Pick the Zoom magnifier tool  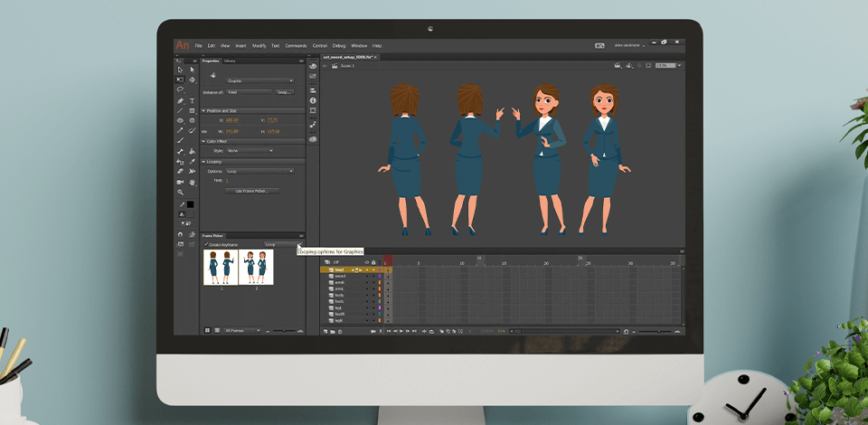pyautogui.click(x=180, y=193)
